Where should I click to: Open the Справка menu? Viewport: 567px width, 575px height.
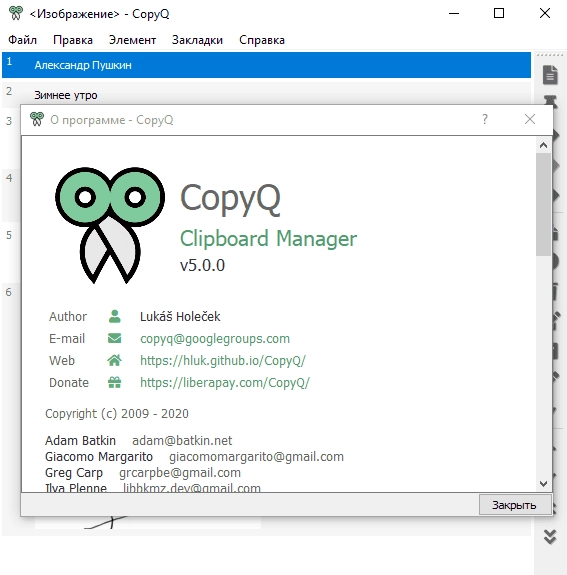coord(262,40)
